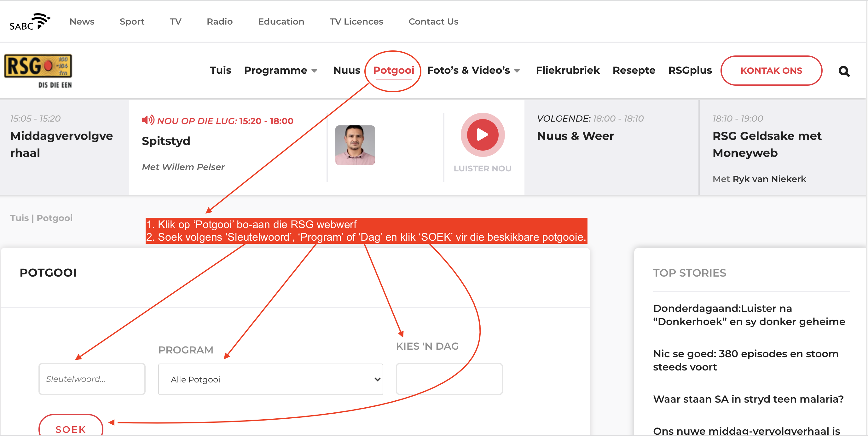The height and width of the screenshot is (436, 868).
Task: Play the live stream with Luister Nou button
Action: 483,135
